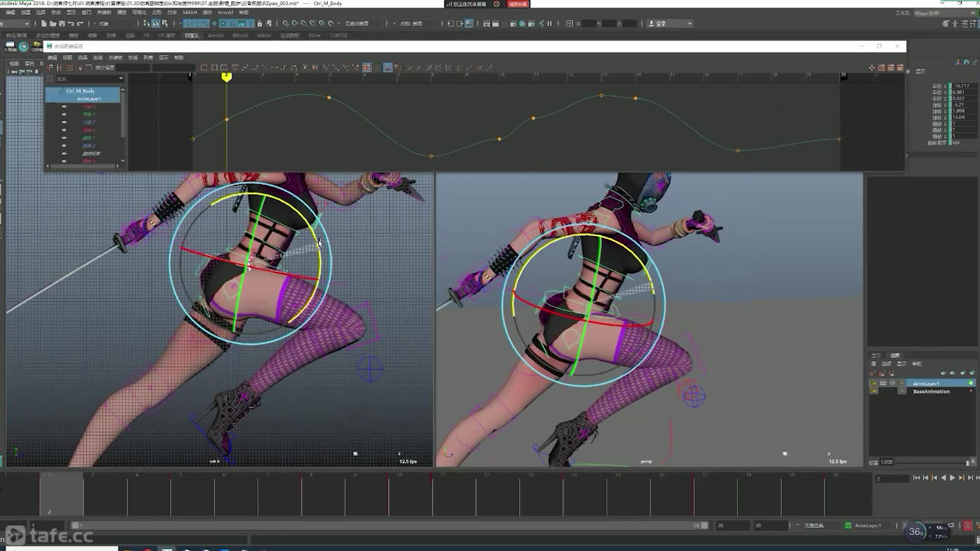Switch to select-by-hierarchy mode
980x551 pixels.
[146, 23]
